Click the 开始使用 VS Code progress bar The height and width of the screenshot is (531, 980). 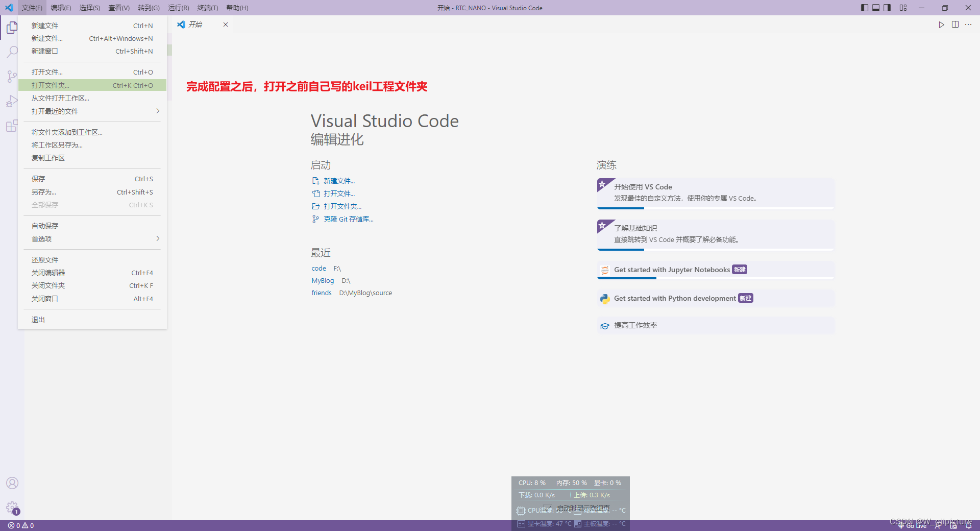click(716, 208)
